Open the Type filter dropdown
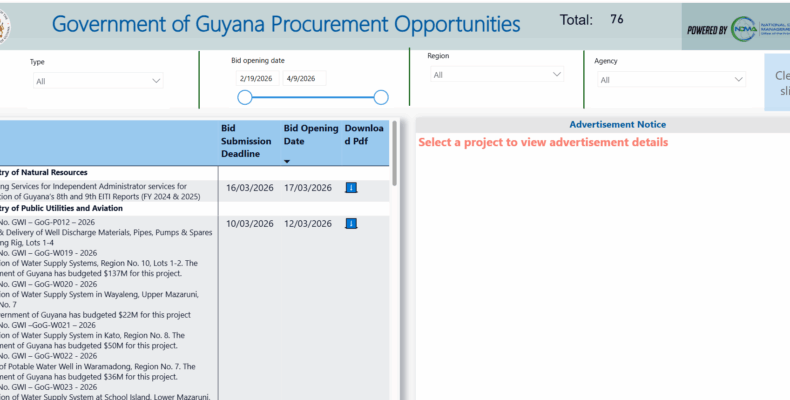 pos(97,80)
